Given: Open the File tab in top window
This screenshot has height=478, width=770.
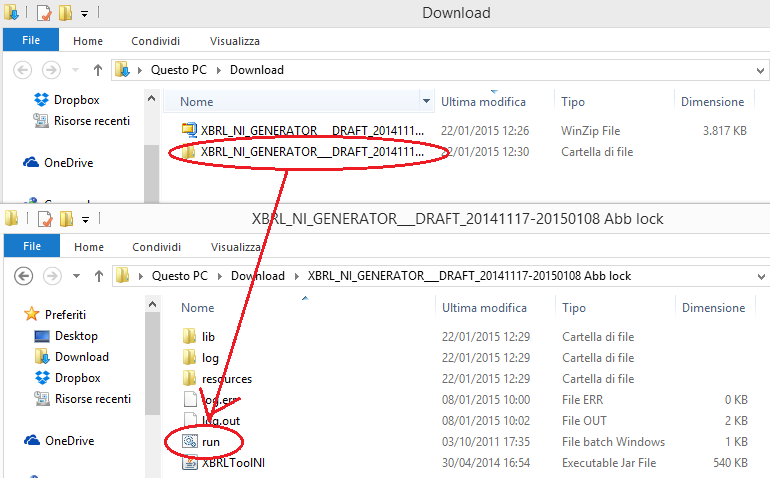Looking at the screenshot, I should 31,41.
